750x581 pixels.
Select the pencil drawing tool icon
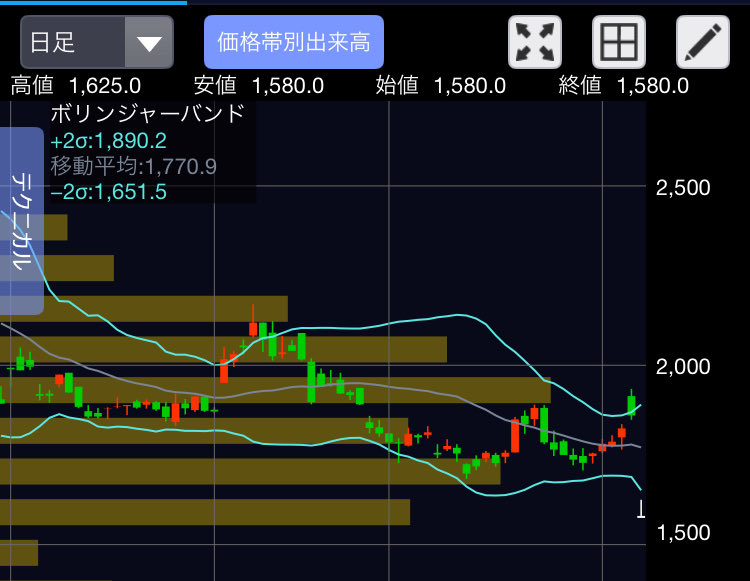703,42
